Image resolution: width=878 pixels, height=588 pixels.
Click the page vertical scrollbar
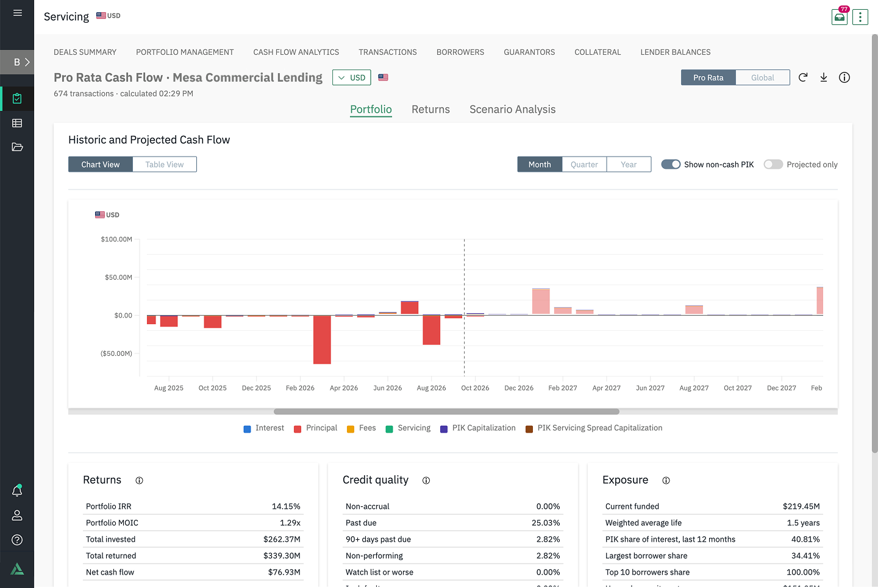click(874, 244)
